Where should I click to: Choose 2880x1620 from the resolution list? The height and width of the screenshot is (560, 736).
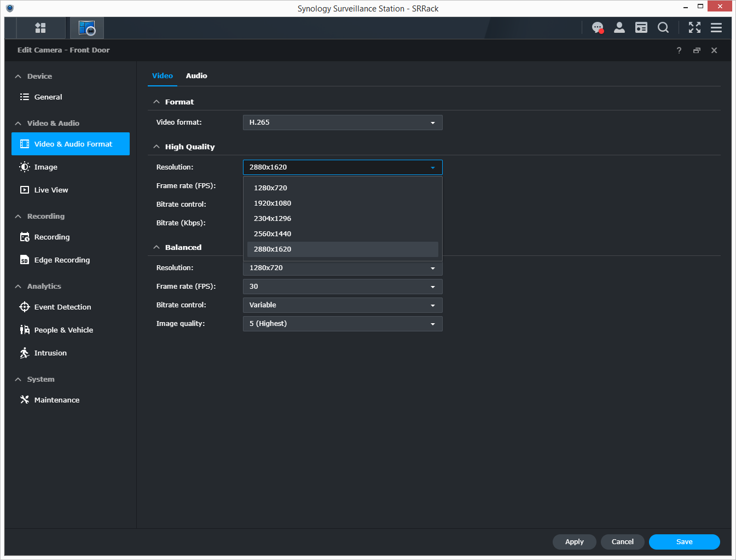(x=343, y=249)
